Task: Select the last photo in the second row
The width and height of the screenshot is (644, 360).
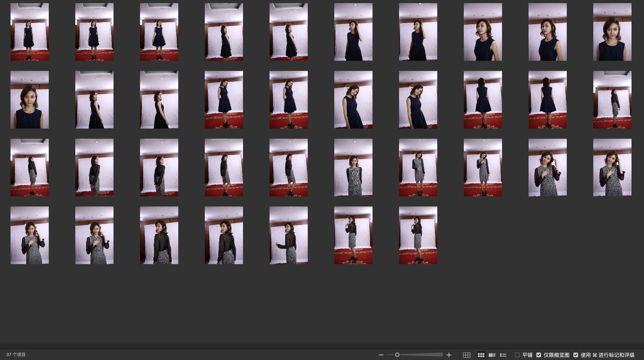Action: coord(612,100)
